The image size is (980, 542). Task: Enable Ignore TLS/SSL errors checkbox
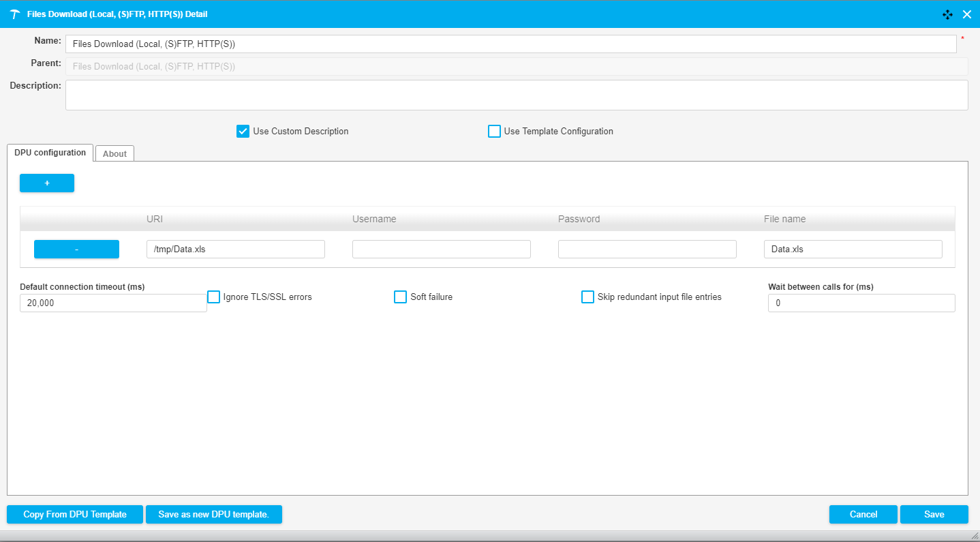[x=214, y=297]
